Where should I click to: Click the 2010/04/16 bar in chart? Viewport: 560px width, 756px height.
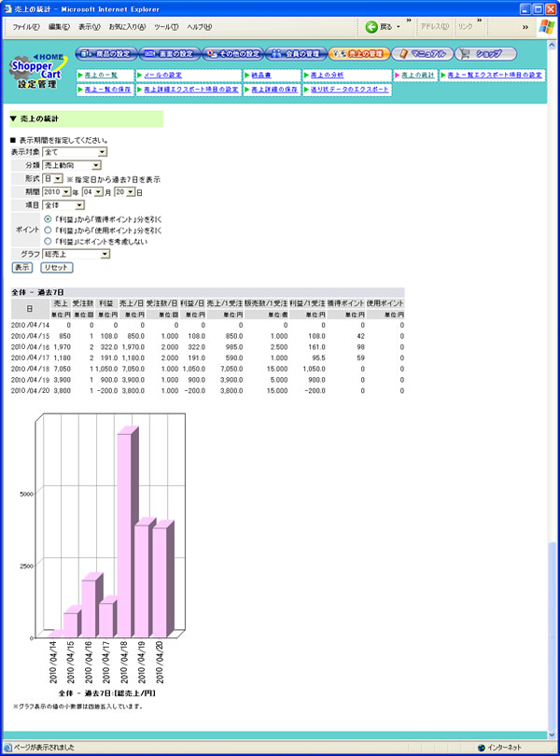pyautogui.click(x=89, y=609)
